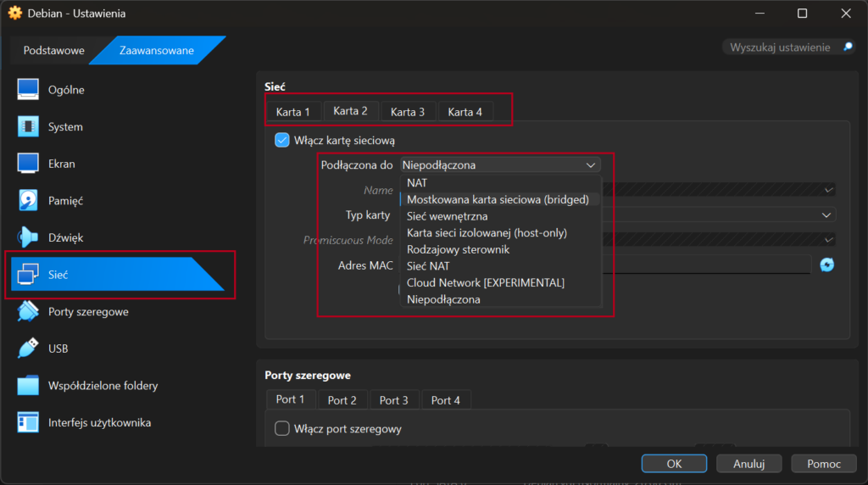The height and width of the screenshot is (485, 868).
Task: Open the Dźwięk speaker icon
Action: click(28, 238)
